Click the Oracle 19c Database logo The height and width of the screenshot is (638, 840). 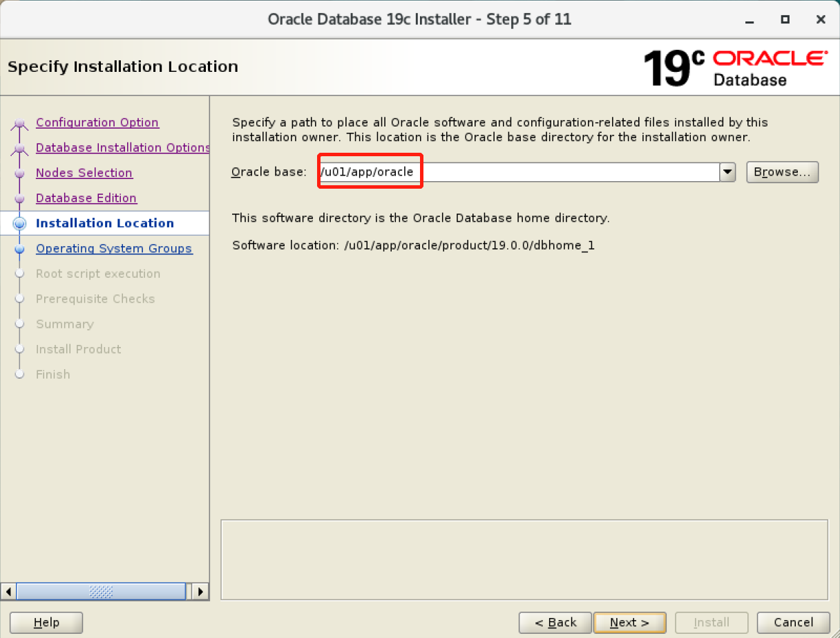click(734, 67)
